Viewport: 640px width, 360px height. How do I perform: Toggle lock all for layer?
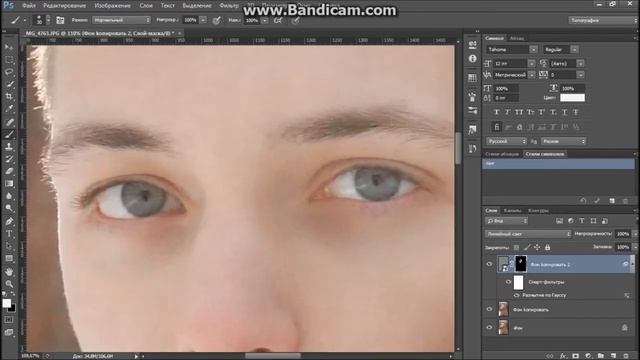[x=548, y=247]
